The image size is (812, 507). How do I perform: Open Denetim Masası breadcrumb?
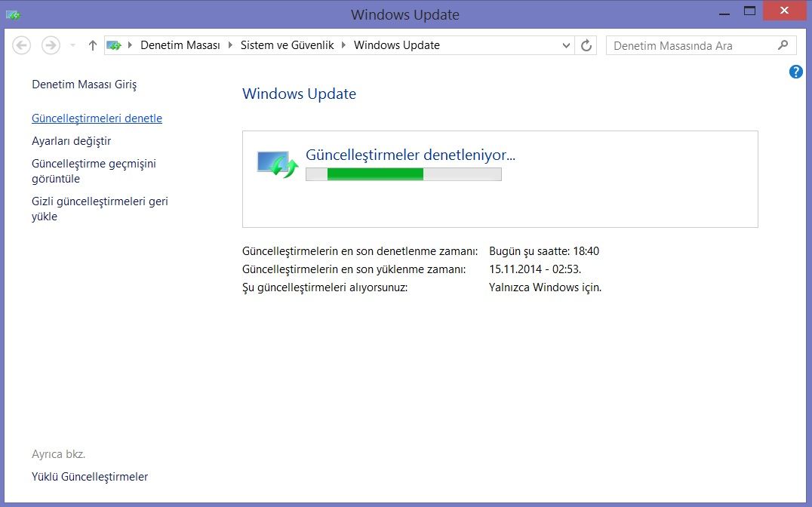(x=180, y=45)
